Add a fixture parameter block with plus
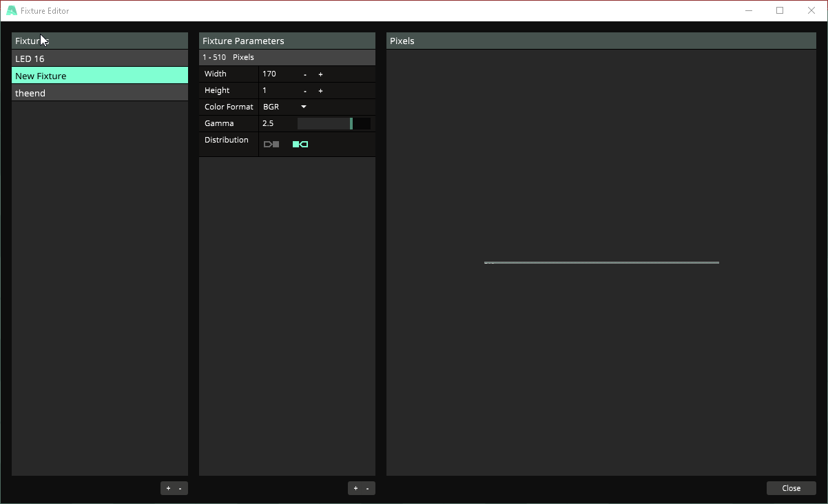 (355, 488)
